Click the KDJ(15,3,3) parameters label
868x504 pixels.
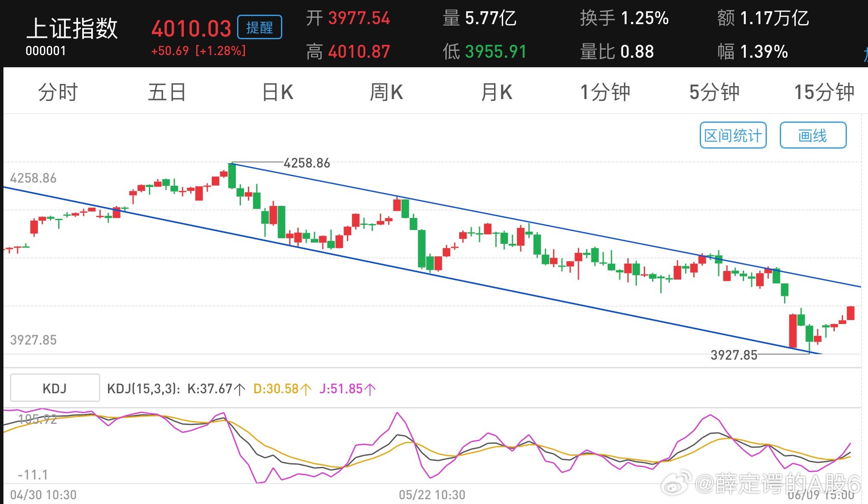(143, 389)
